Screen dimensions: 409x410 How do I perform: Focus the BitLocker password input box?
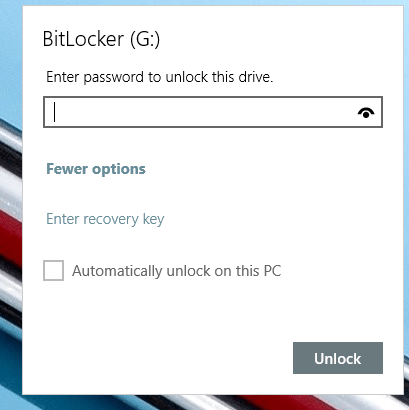click(x=213, y=112)
